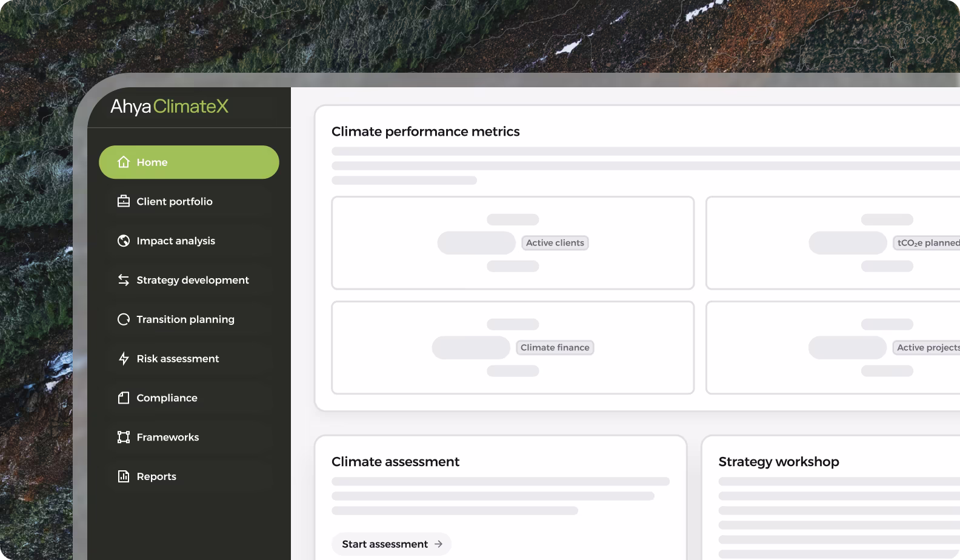Screen dimensions: 960x560
Task: Navigate to Risk assessment menu label
Action: [x=178, y=359]
